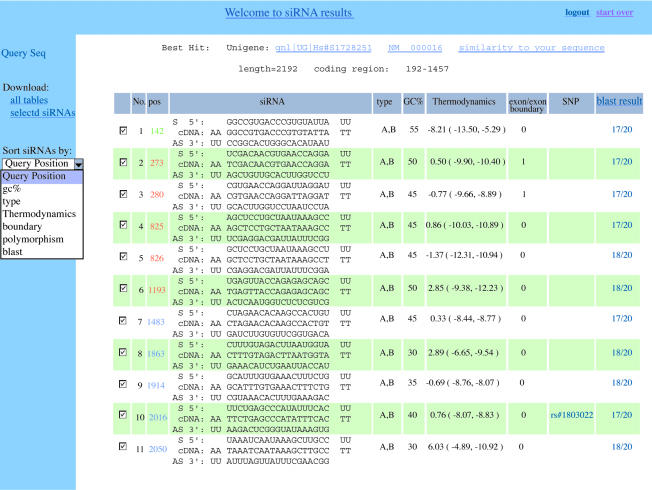Viewport: 652px width, 490px height.
Task: Click the SNP column header
Action: coord(570,101)
